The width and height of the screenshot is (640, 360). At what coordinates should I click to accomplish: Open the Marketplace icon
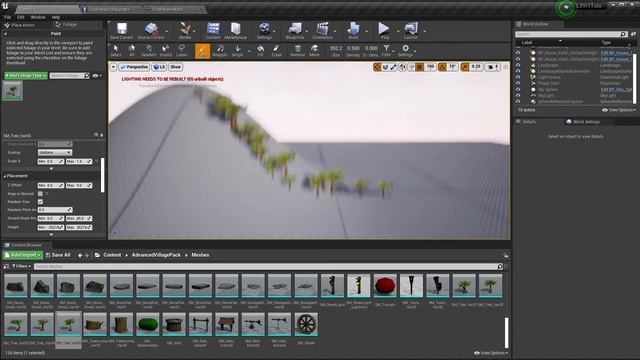(236, 31)
